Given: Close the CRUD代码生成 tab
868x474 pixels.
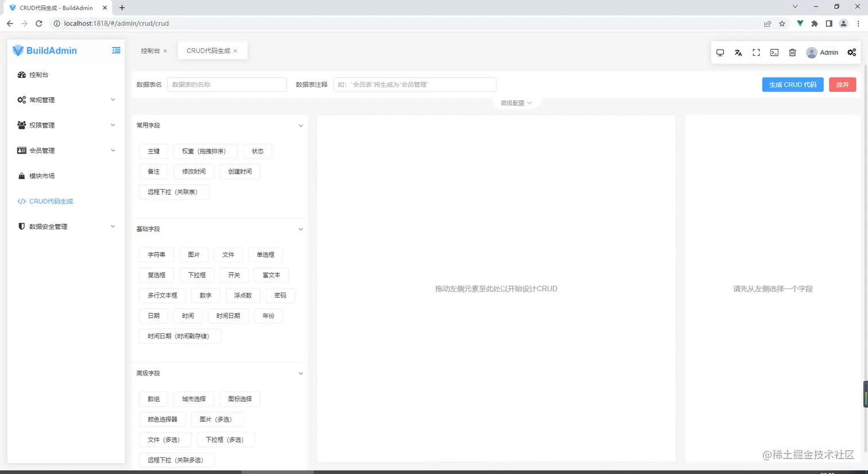Looking at the screenshot, I should coord(235,51).
